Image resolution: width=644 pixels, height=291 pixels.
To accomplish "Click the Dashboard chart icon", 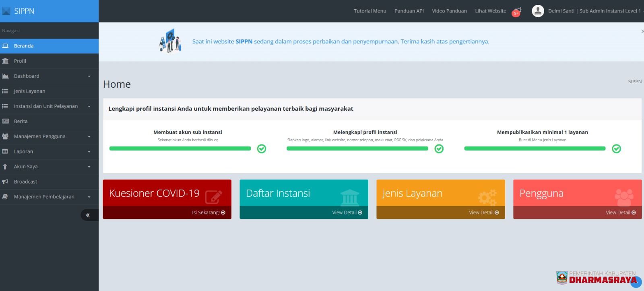I will click(x=5, y=76).
